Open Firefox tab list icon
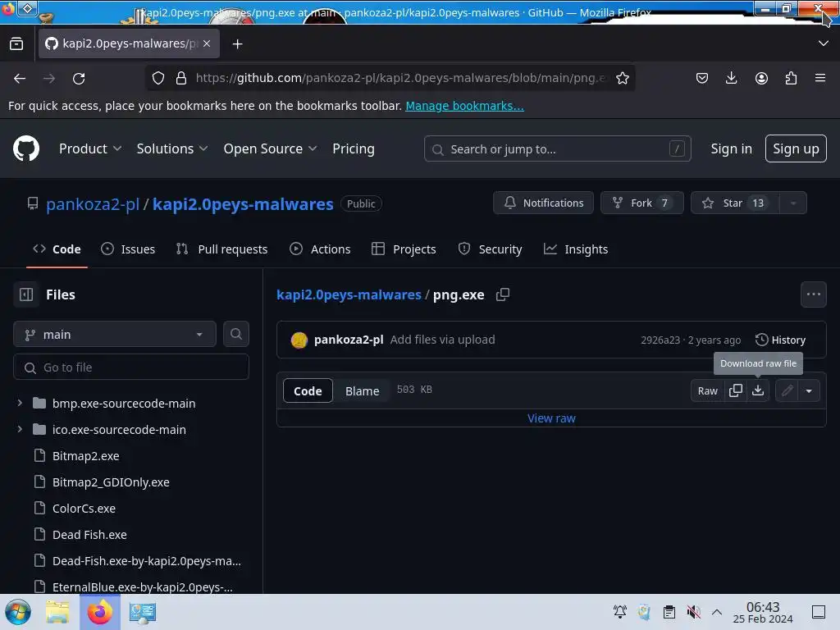The width and height of the screenshot is (840, 630). [x=16, y=43]
